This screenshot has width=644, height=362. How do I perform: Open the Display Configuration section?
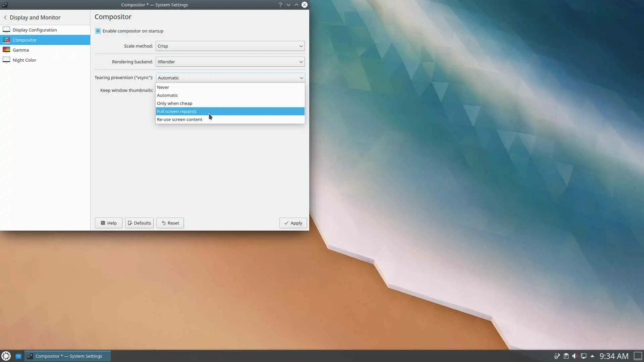pyautogui.click(x=35, y=30)
